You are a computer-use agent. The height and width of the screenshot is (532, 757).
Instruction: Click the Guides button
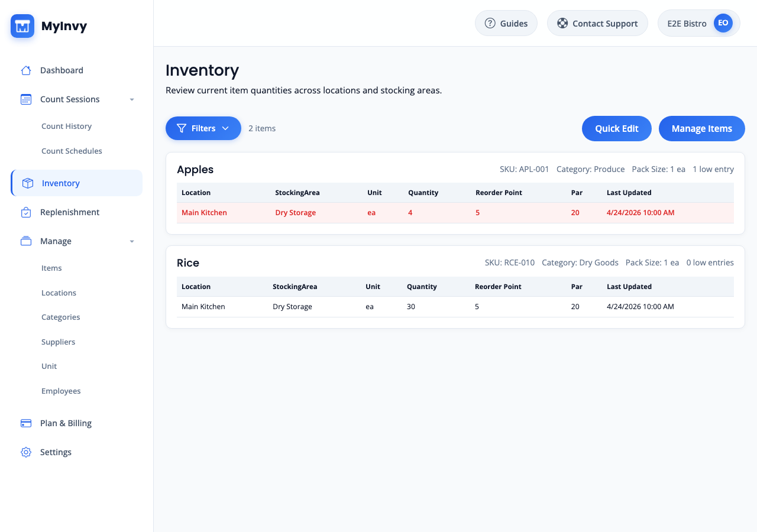point(506,23)
